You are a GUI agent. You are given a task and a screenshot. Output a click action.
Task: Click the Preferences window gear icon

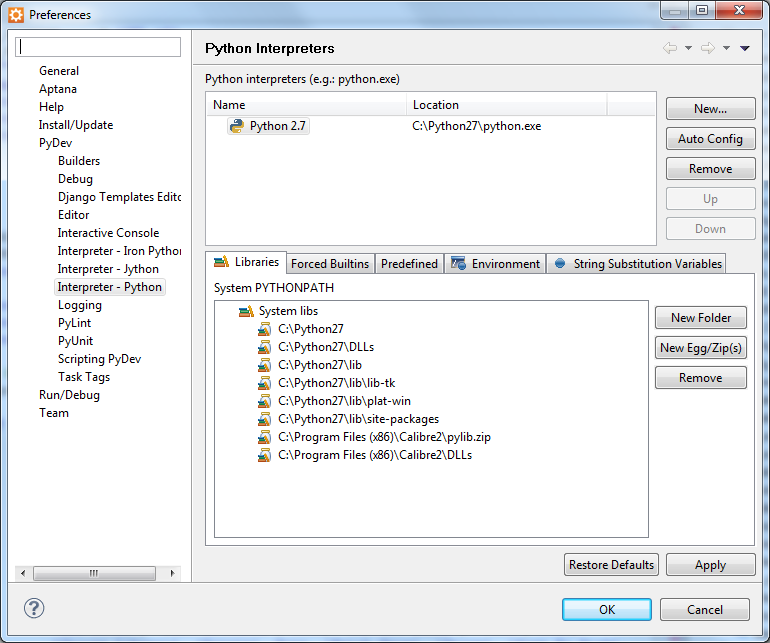(x=16, y=15)
